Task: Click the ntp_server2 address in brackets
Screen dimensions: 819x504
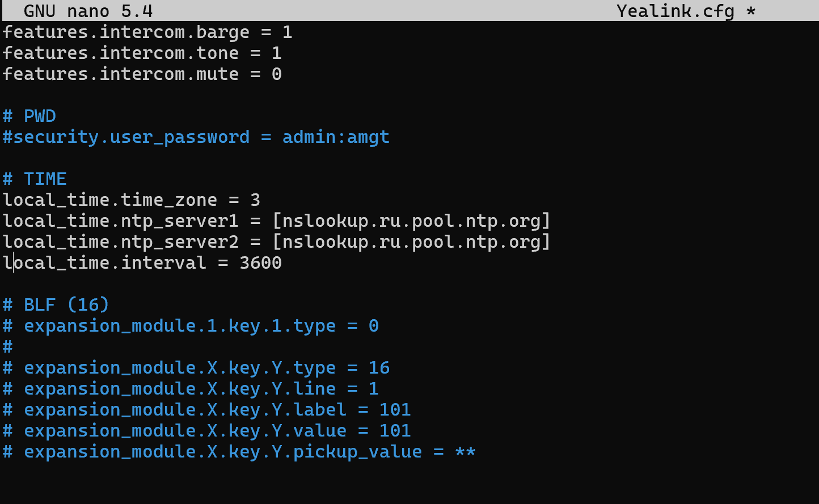Action: (x=411, y=242)
